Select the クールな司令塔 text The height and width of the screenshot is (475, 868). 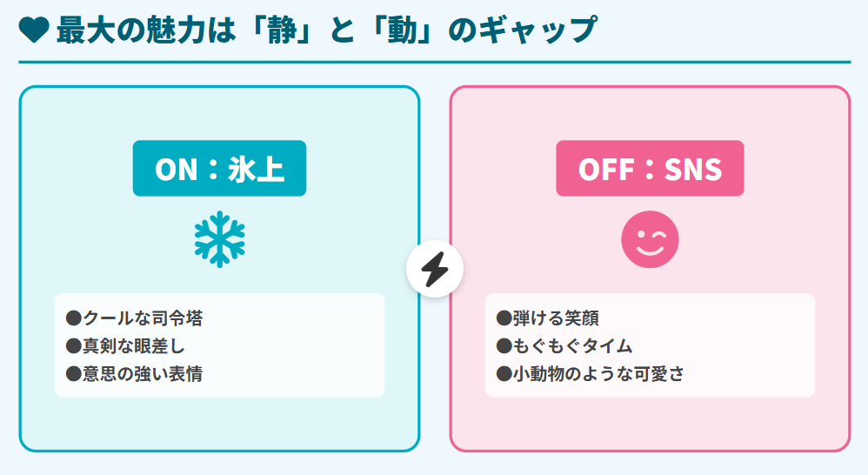(x=143, y=318)
